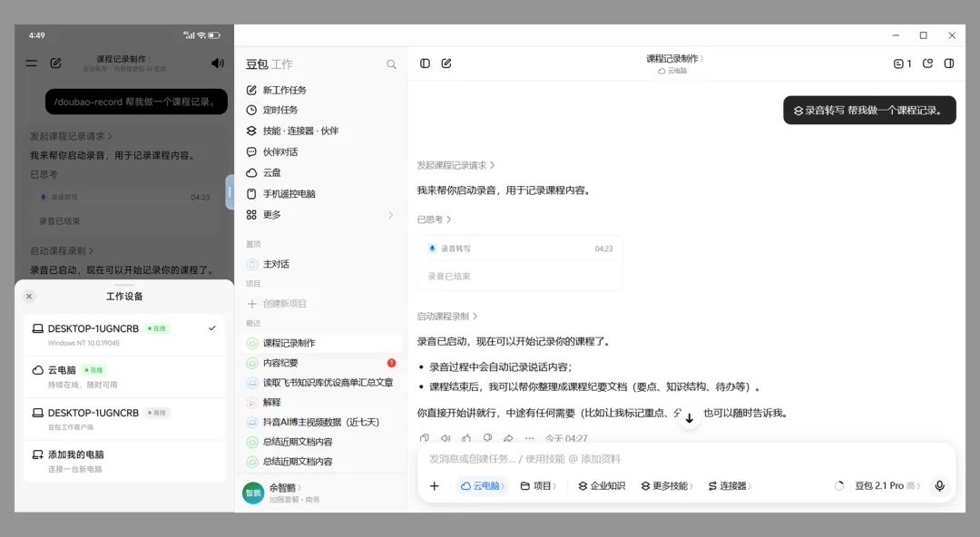Viewport: 980px width, 537px height.
Task: Open the 更多技能 dropdown
Action: pyautogui.click(x=667, y=485)
